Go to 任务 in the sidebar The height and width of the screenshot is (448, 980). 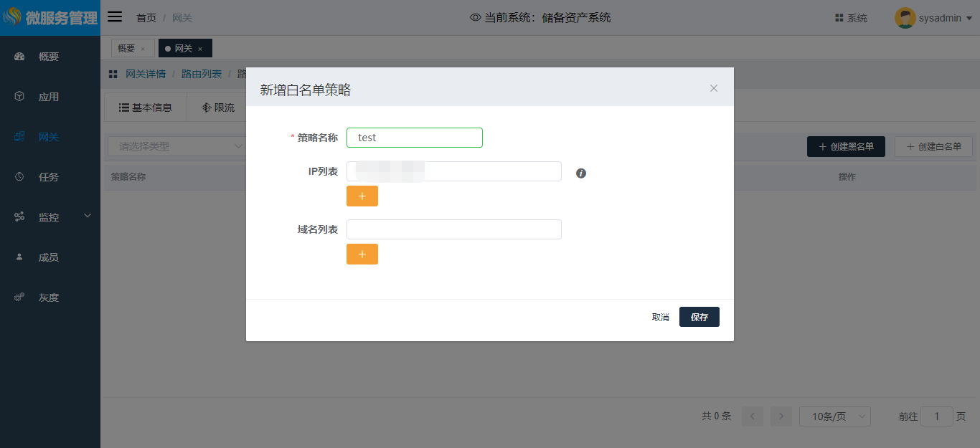pos(49,177)
